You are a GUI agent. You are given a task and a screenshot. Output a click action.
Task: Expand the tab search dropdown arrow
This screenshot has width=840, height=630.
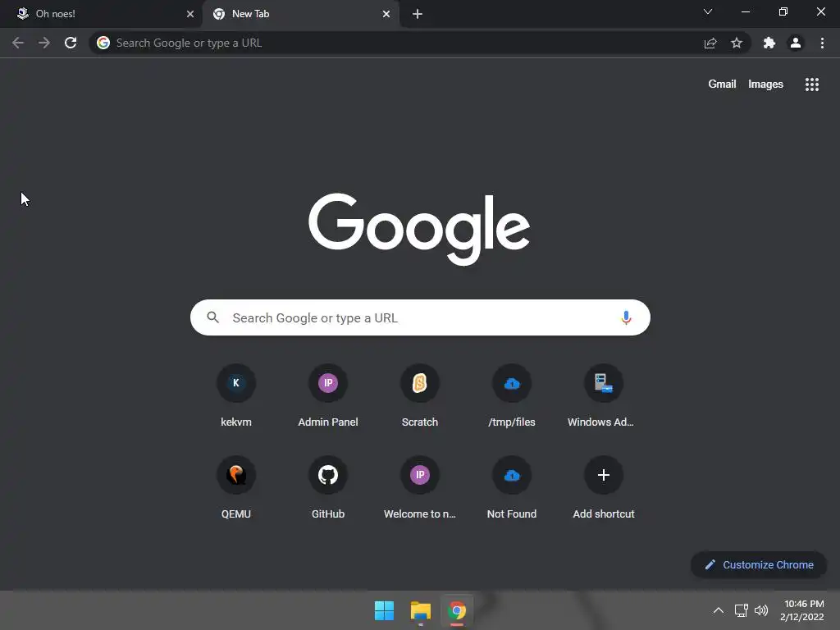pyautogui.click(x=708, y=11)
